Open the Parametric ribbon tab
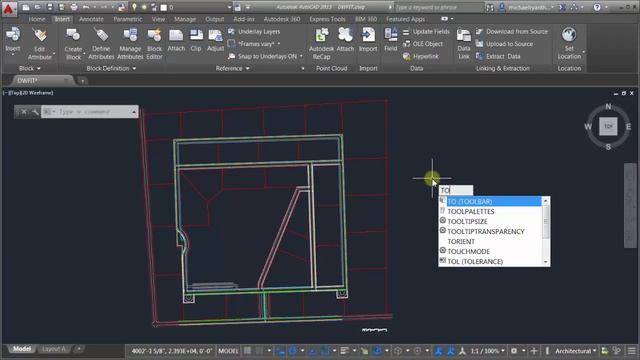The height and width of the screenshot is (360, 640). coord(128,19)
